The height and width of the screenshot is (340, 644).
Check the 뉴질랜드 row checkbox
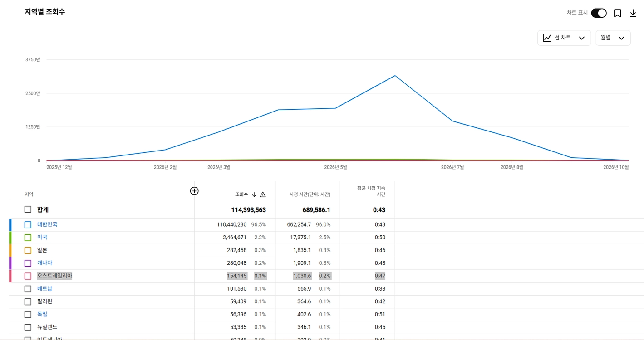coord(28,327)
